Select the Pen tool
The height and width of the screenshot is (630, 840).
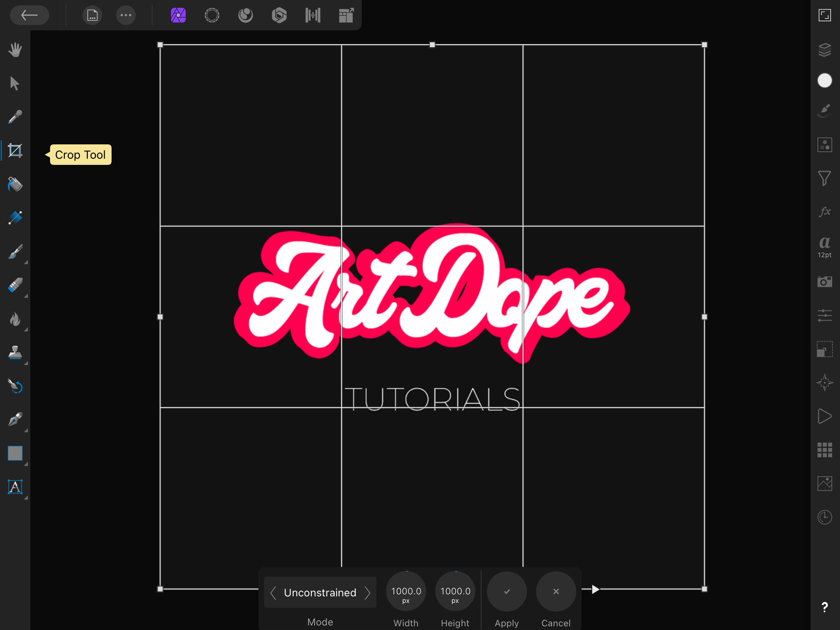[x=15, y=420]
